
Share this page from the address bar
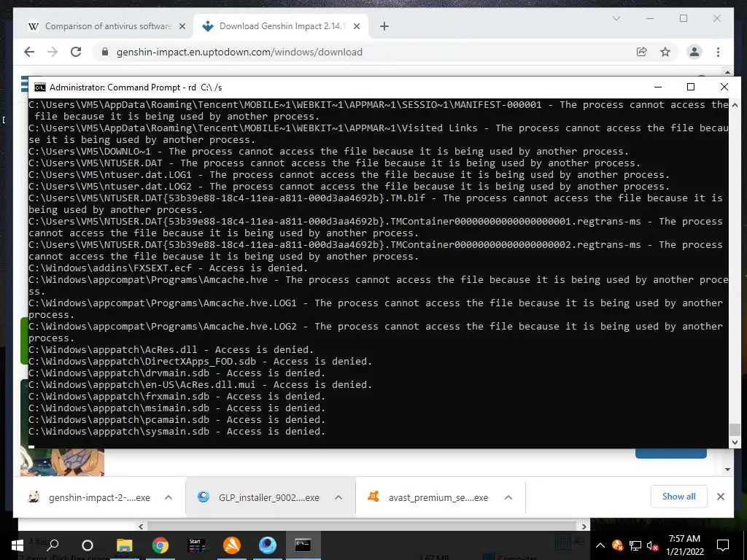(x=642, y=52)
